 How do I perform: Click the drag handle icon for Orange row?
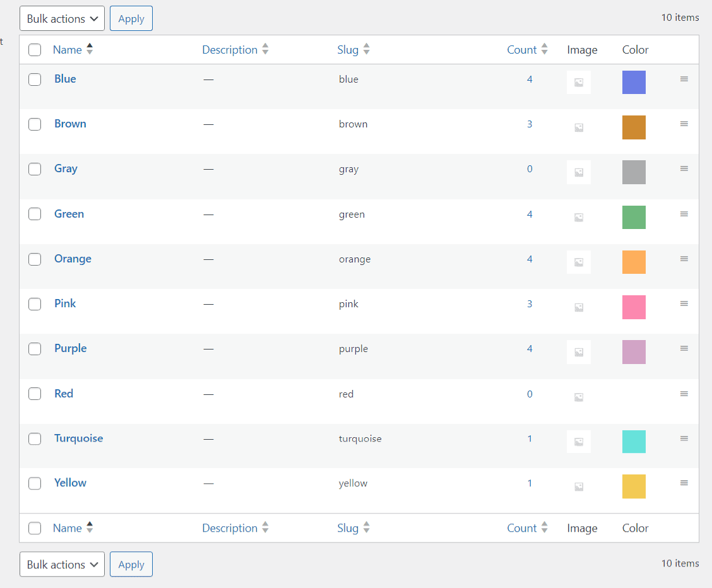[x=684, y=259]
